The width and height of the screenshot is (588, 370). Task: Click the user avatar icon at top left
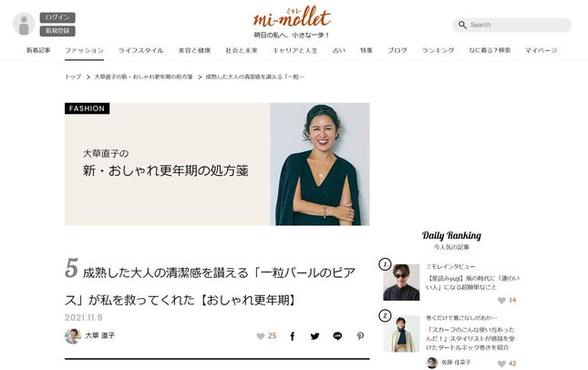tap(24, 24)
